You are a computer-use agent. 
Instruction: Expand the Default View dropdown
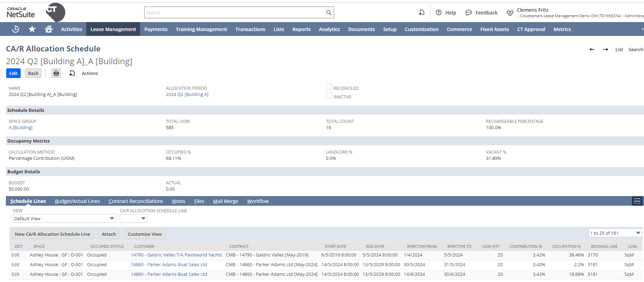(64, 218)
